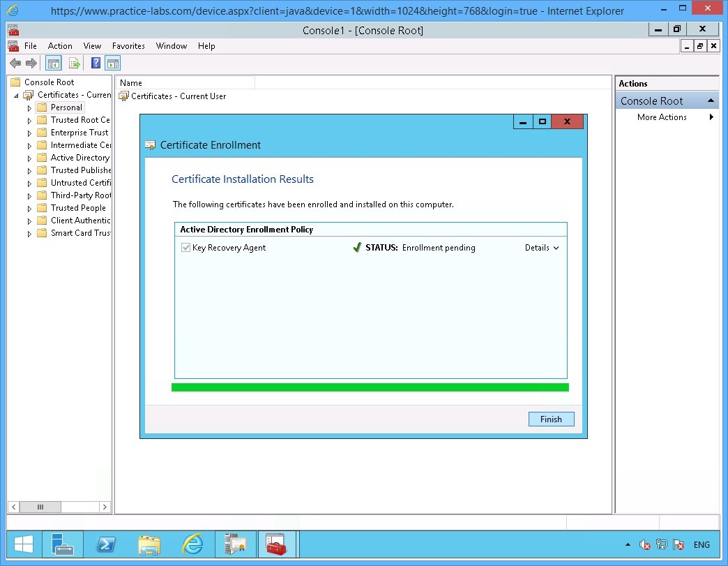The image size is (728, 566).
Task: Open the Action menu
Action: pos(60,46)
